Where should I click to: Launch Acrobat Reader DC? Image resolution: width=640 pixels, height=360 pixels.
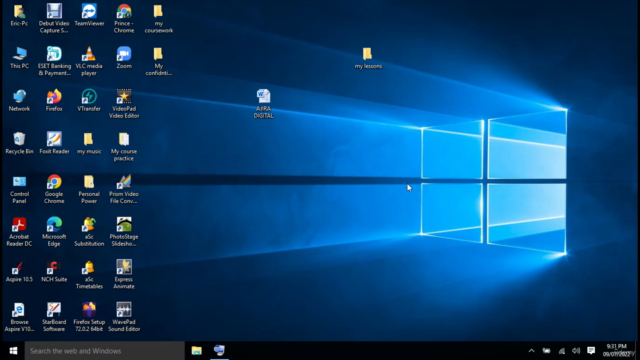19,232
